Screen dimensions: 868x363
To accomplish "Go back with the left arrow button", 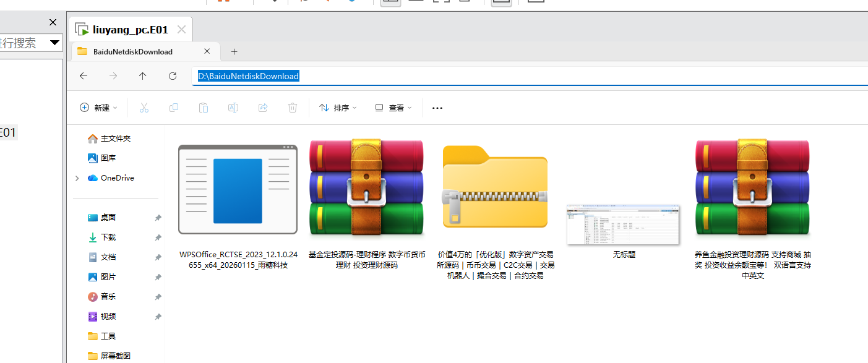I will [x=84, y=76].
